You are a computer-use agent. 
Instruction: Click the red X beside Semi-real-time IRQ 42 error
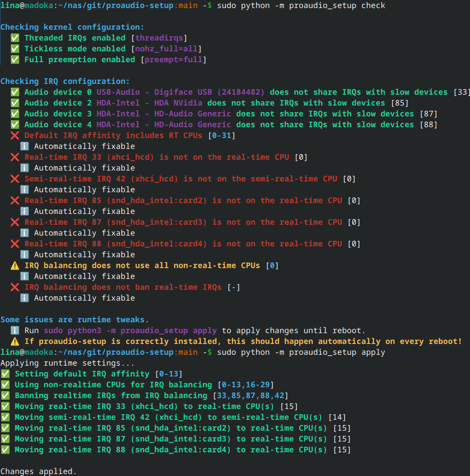click(x=15, y=179)
